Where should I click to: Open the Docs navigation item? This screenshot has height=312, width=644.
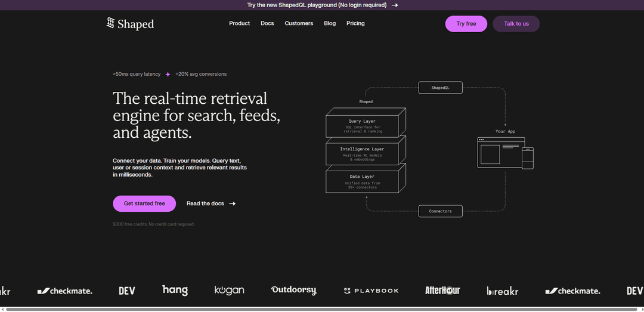267,23
